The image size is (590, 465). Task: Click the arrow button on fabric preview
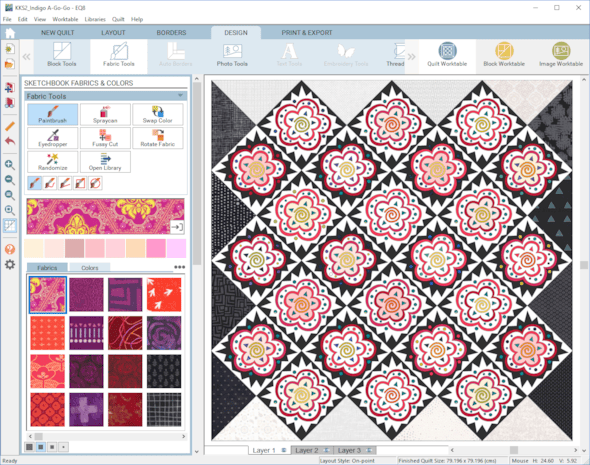click(177, 227)
